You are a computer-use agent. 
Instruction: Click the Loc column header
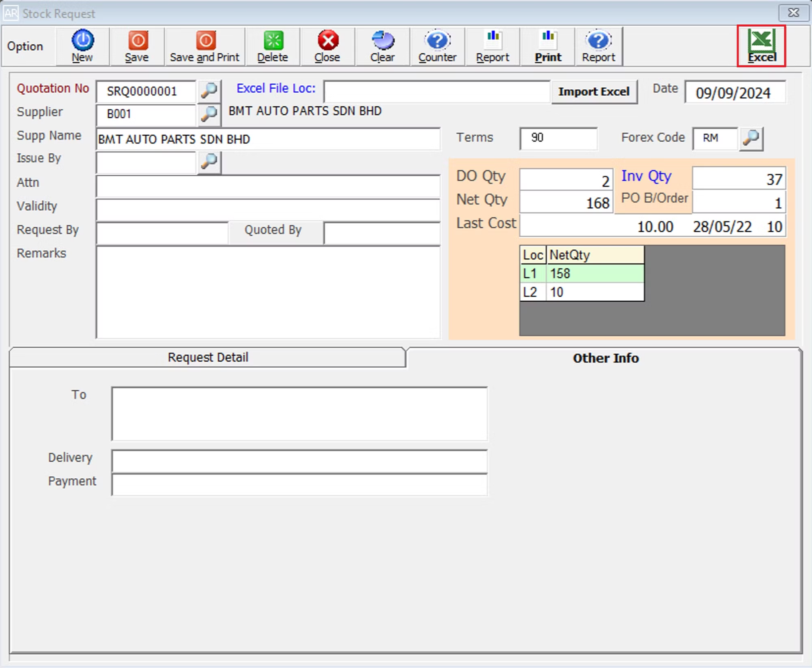[533, 255]
